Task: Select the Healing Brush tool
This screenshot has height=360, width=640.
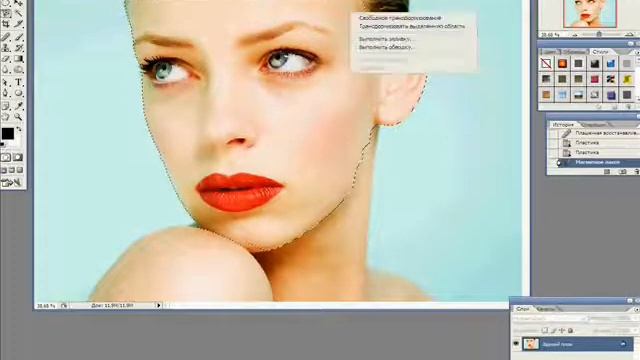Action: tap(6, 37)
